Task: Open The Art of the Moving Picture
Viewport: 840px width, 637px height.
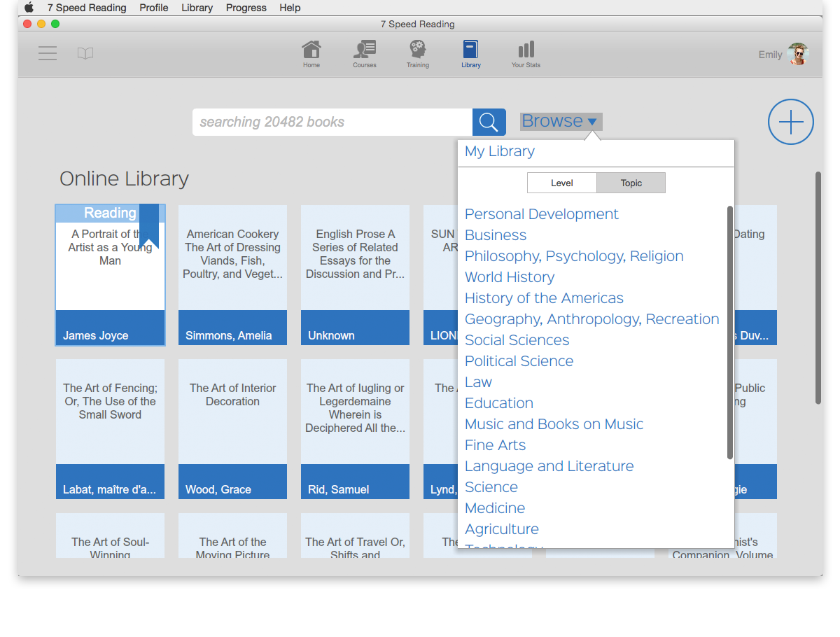Action: (233, 535)
